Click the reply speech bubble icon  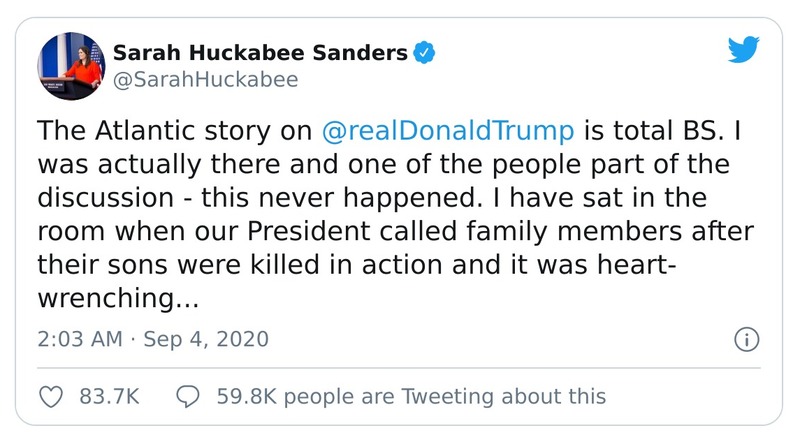(189, 396)
